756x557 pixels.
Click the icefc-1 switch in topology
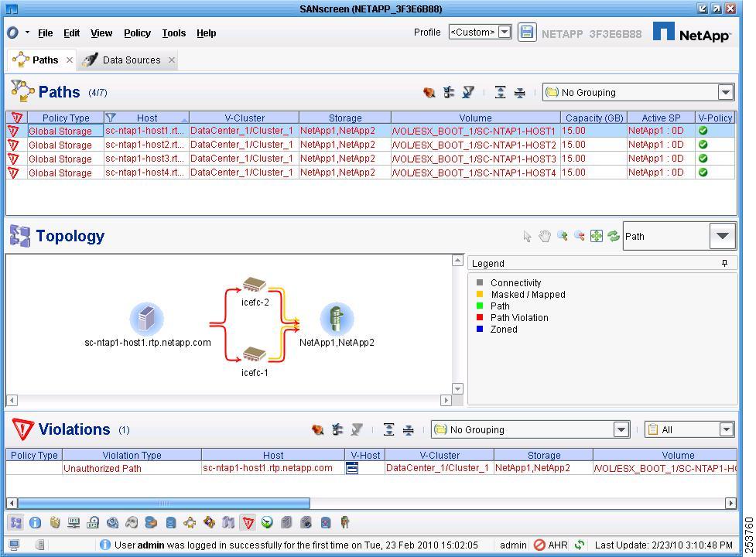(x=254, y=354)
